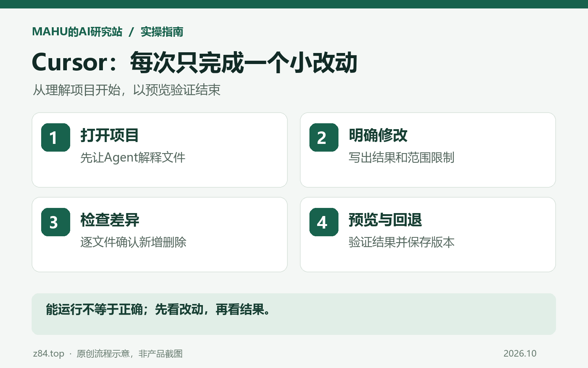The height and width of the screenshot is (368, 588).
Task: Click the number 4 step badge
Action: pos(324,222)
